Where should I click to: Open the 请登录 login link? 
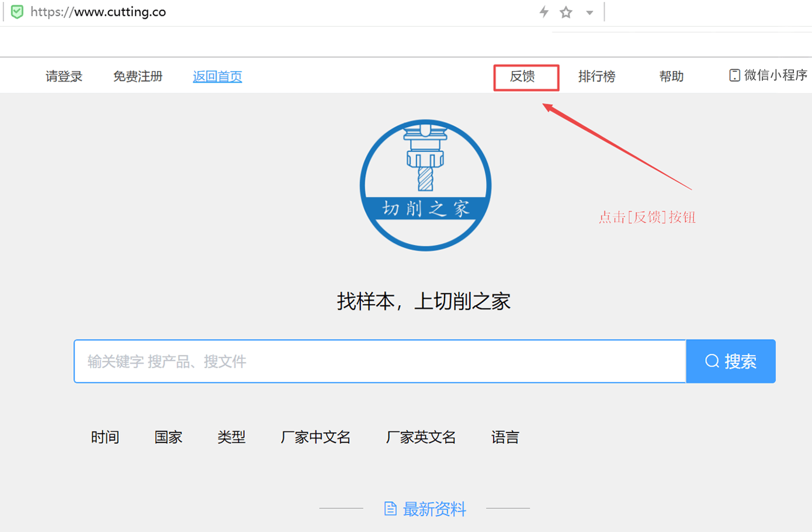pos(64,76)
